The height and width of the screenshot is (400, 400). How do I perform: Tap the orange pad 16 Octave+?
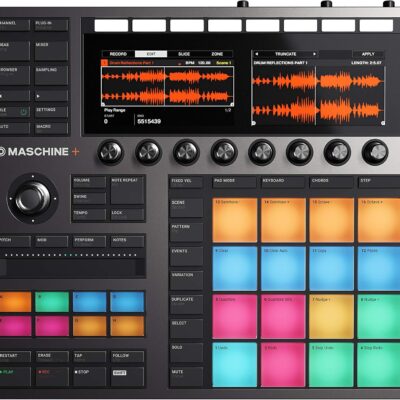(x=379, y=220)
